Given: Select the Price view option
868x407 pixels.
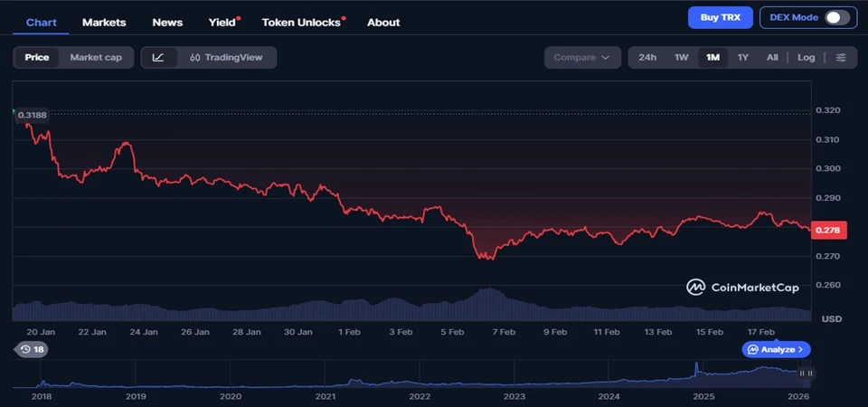Looking at the screenshot, I should [36, 58].
